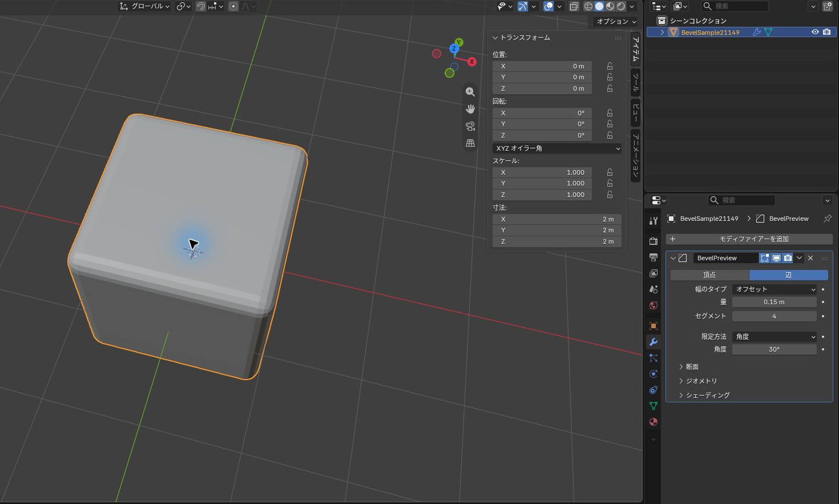
Task: Open the Modifier properties wrench tab
Action: pyautogui.click(x=654, y=342)
